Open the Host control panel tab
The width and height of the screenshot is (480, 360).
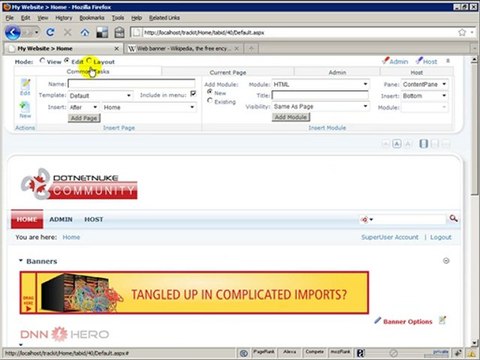coord(417,72)
